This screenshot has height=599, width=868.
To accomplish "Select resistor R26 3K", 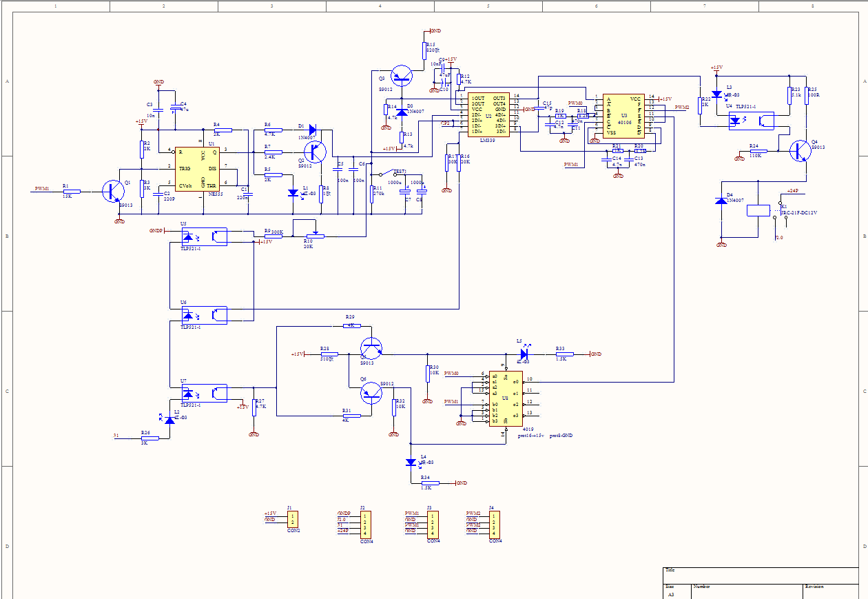I will click(149, 438).
